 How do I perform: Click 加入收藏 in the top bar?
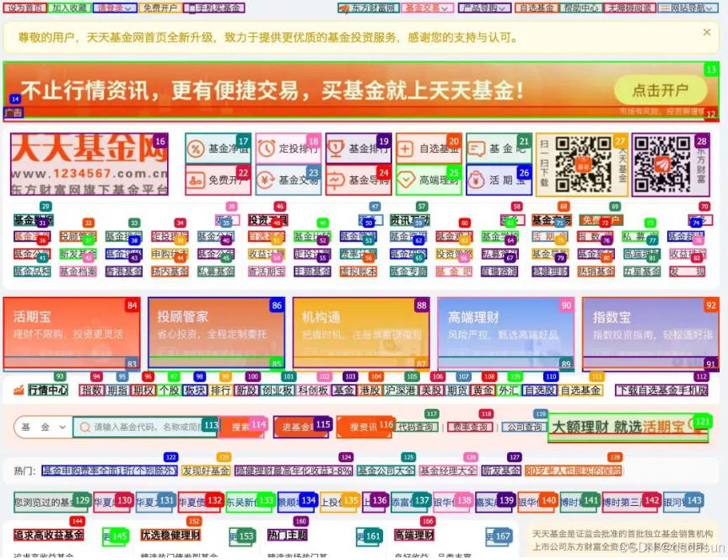(69, 8)
